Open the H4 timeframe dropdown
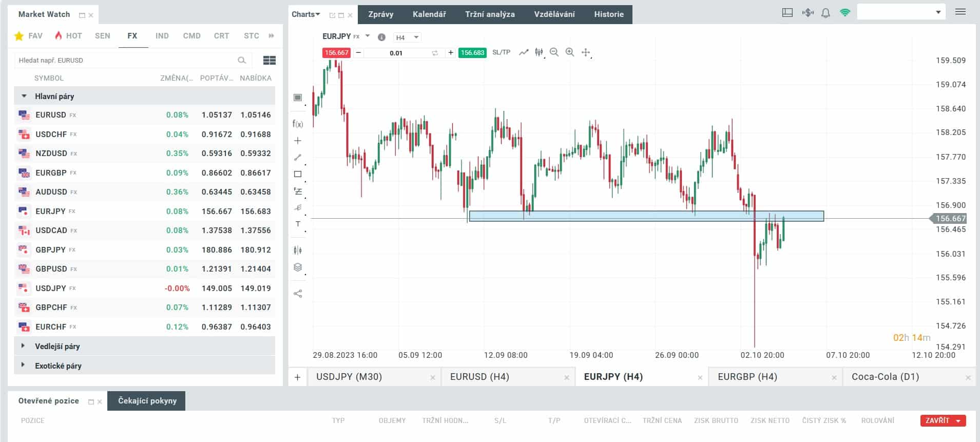The width and height of the screenshot is (980, 442). (x=407, y=37)
